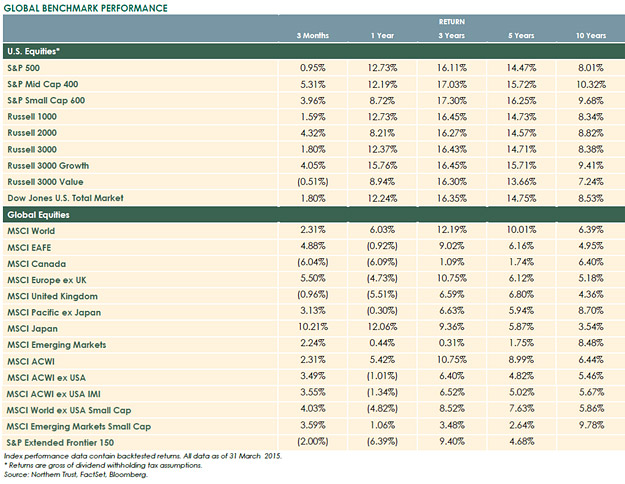
Task: Click the MSCI Japan row label
Action: click(32, 329)
